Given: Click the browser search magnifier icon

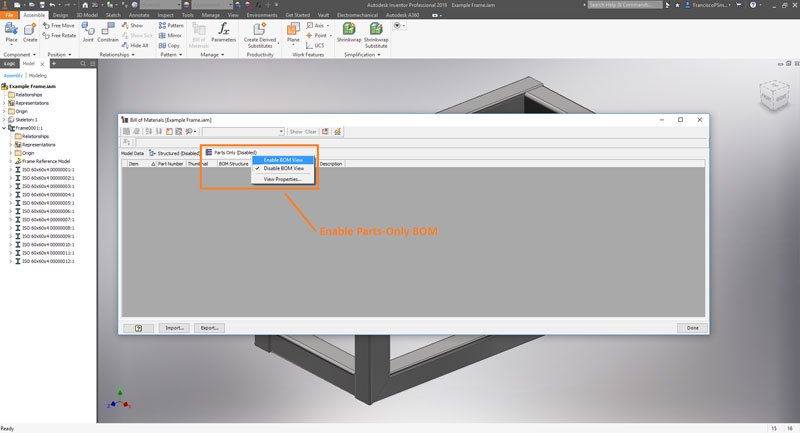Looking at the screenshot, I should tap(83, 64).
